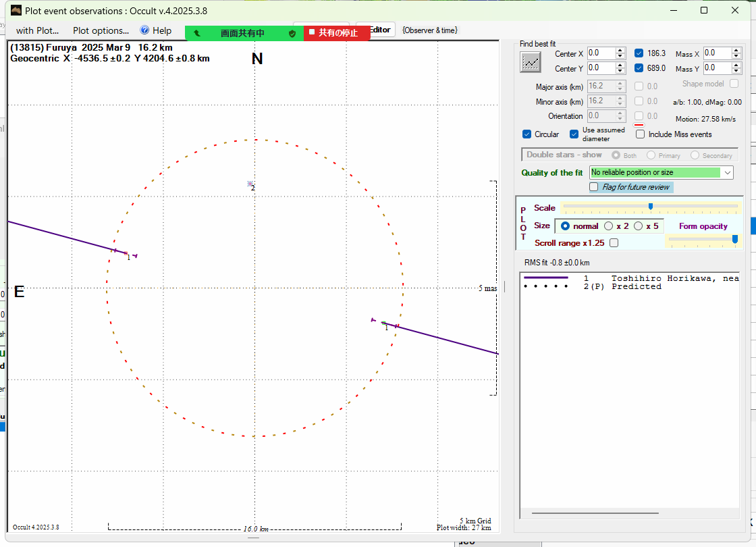Image resolution: width=756 pixels, height=547 pixels.
Task: Open the with Plot... menu
Action: coord(37,30)
